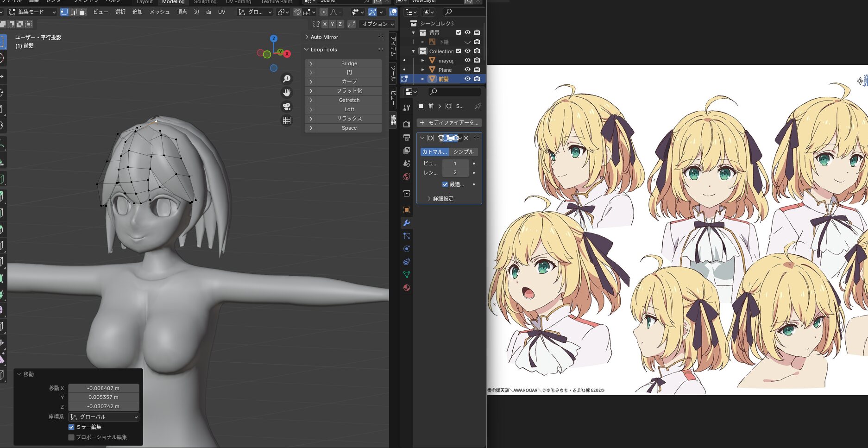Click the リラックス LoopTools button
This screenshot has height=448, width=868.
[x=349, y=119]
